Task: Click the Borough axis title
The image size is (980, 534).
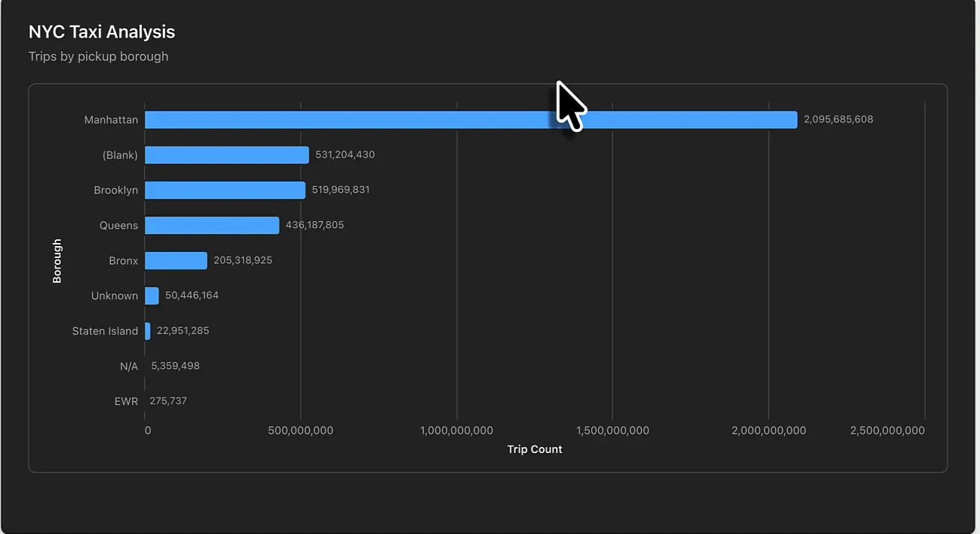Action: pyautogui.click(x=57, y=261)
